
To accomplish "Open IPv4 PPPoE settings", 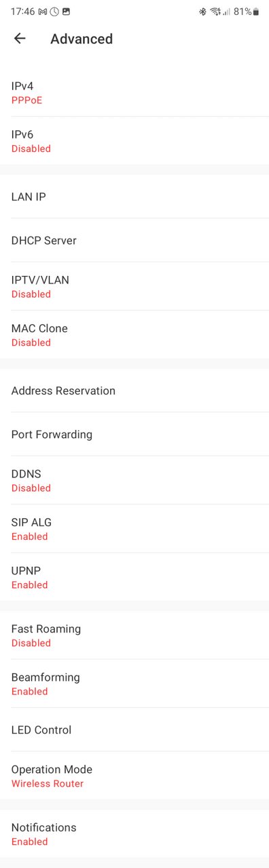I will (134, 92).
